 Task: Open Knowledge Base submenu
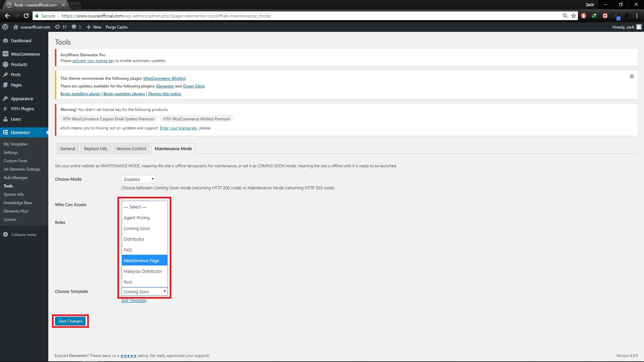point(18,203)
